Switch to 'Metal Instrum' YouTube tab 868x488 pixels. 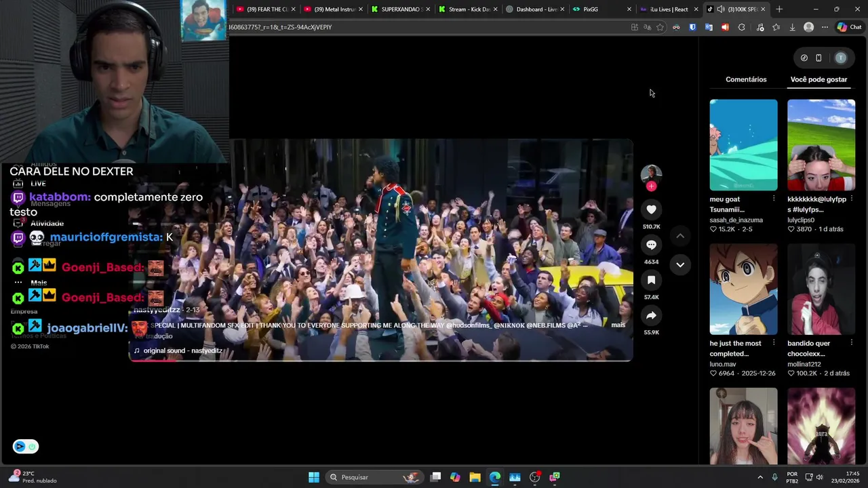click(332, 9)
